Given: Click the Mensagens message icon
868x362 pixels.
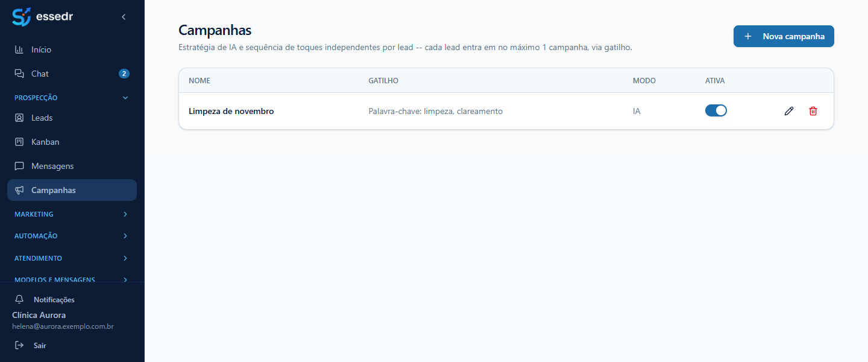Looking at the screenshot, I should pos(19,166).
